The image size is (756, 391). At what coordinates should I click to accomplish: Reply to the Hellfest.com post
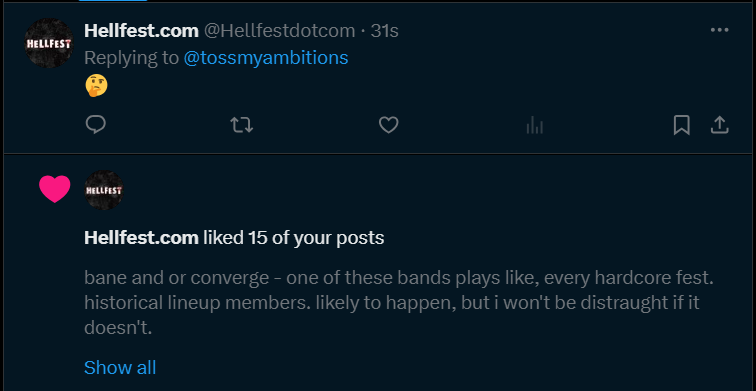(x=95, y=125)
